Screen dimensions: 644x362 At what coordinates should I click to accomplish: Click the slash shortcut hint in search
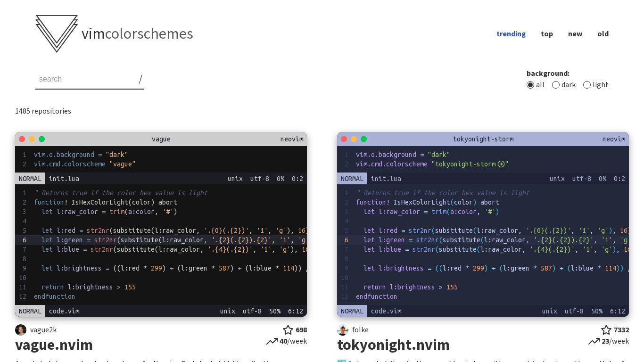[140, 79]
